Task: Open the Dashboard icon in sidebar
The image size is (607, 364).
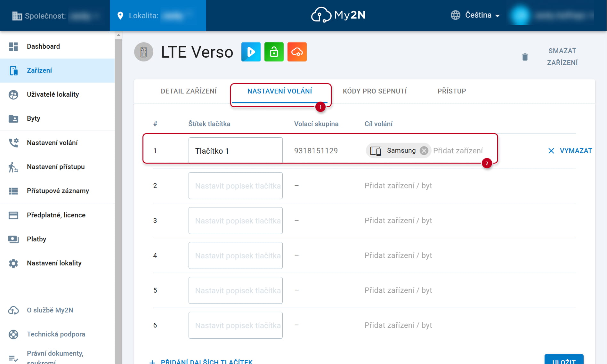Action: coord(13,46)
